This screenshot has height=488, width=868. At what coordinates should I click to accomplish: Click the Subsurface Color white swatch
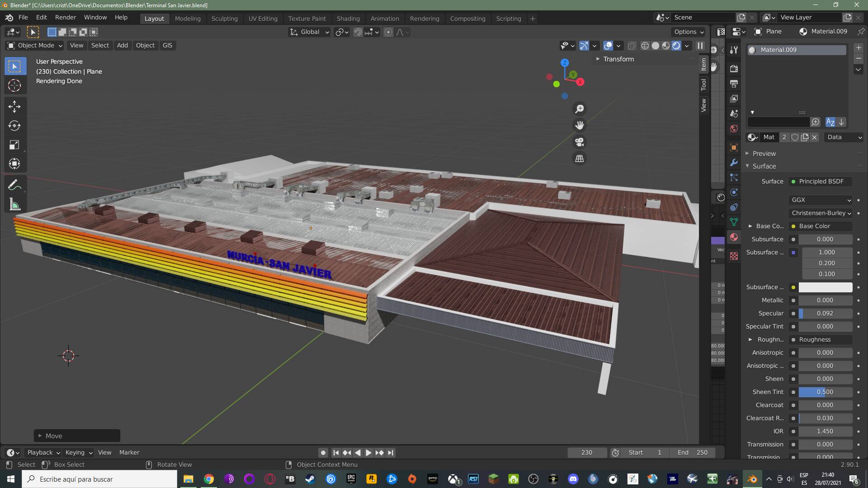pyautogui.click(x=825, y=287)
